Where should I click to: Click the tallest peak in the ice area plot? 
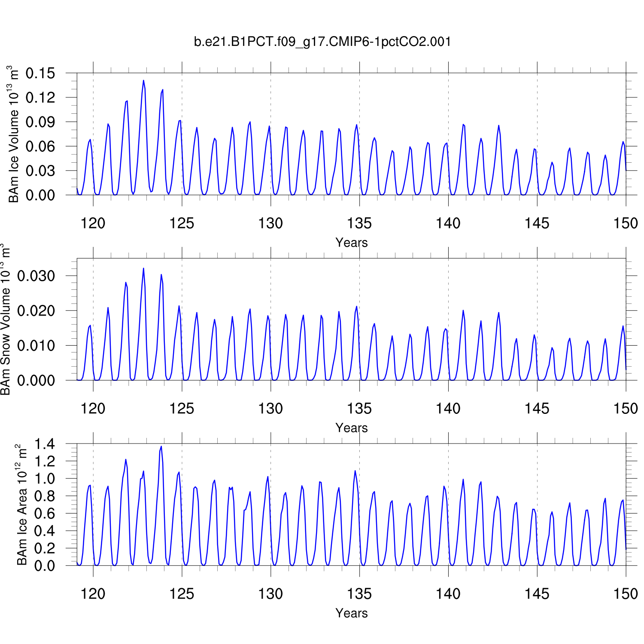click(161, 447)
